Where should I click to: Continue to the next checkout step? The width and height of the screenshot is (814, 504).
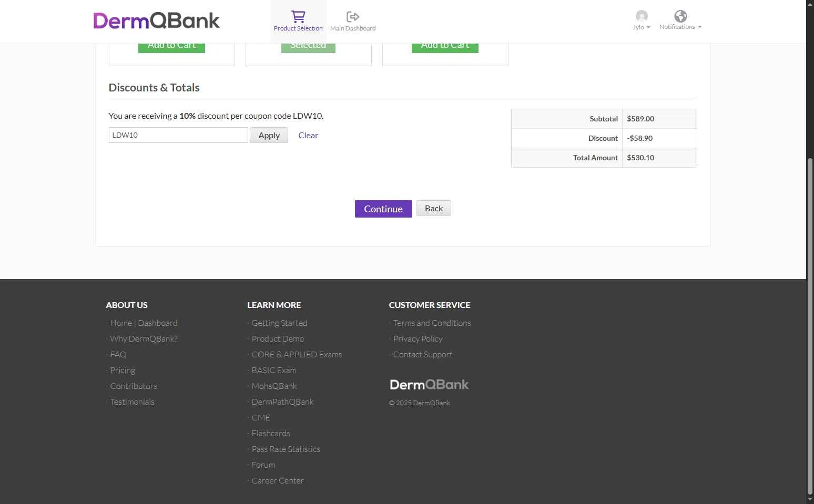[383, 209]
